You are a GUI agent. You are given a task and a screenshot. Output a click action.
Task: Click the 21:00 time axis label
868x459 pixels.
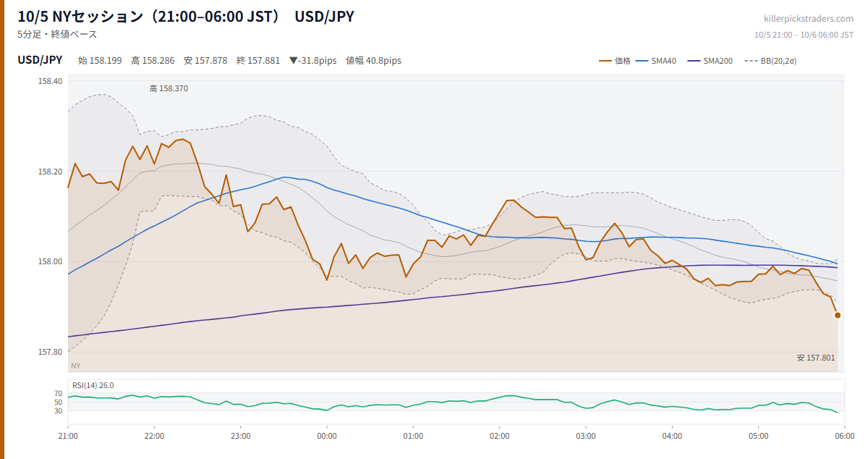(x=68, y=437)
